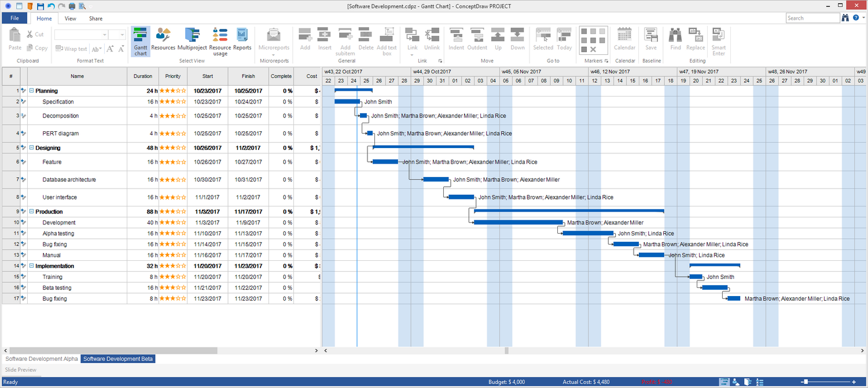Switch to Gantt view from status bar icon
This screenshot has width=868, height=388.
click(724, 382)
